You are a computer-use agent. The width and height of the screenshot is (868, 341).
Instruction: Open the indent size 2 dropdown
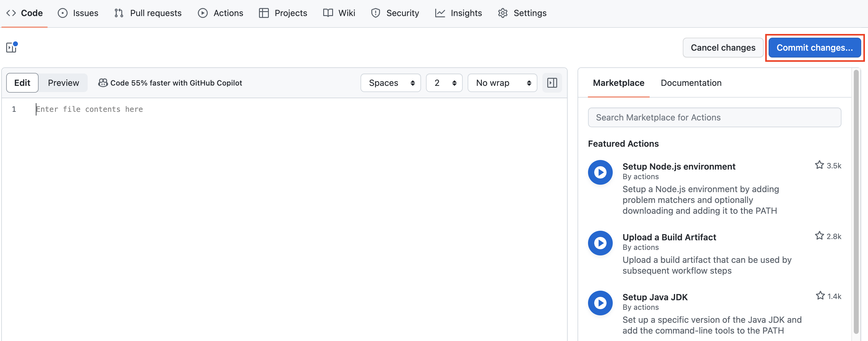click(x=444, y=83)
